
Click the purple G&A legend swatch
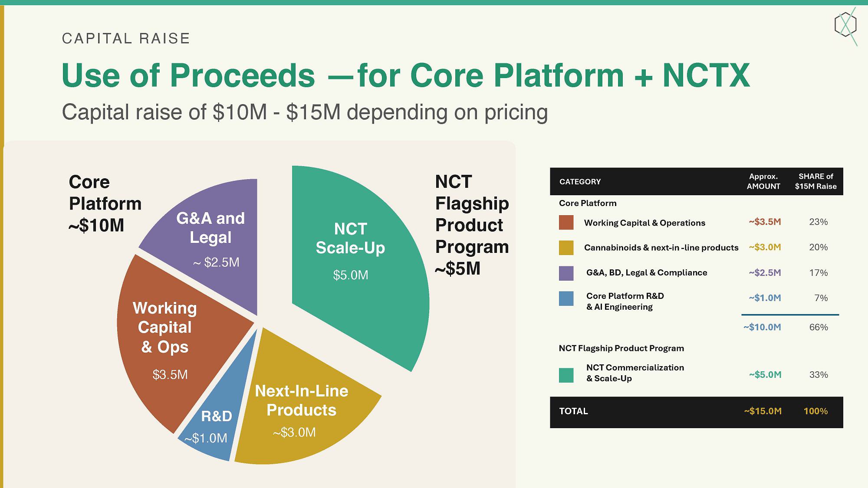tap(566, 273)
